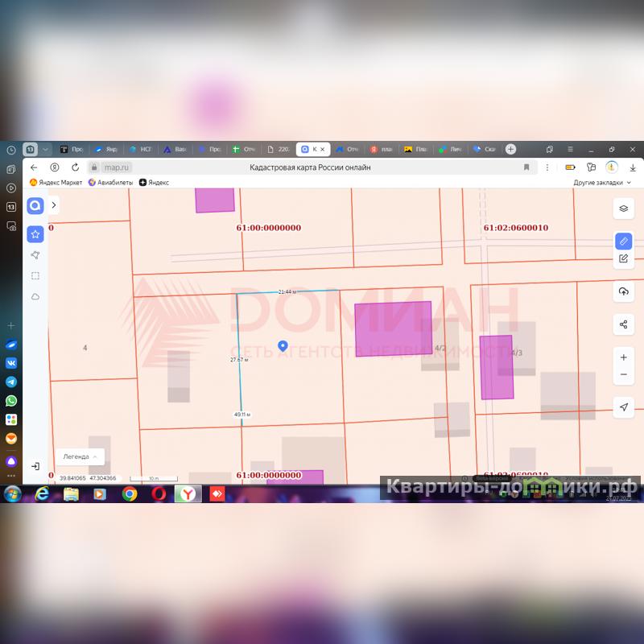Open Google Chrome from the taskbar
The height and width of the screenshot is (644, 644).
coord(130,493)
